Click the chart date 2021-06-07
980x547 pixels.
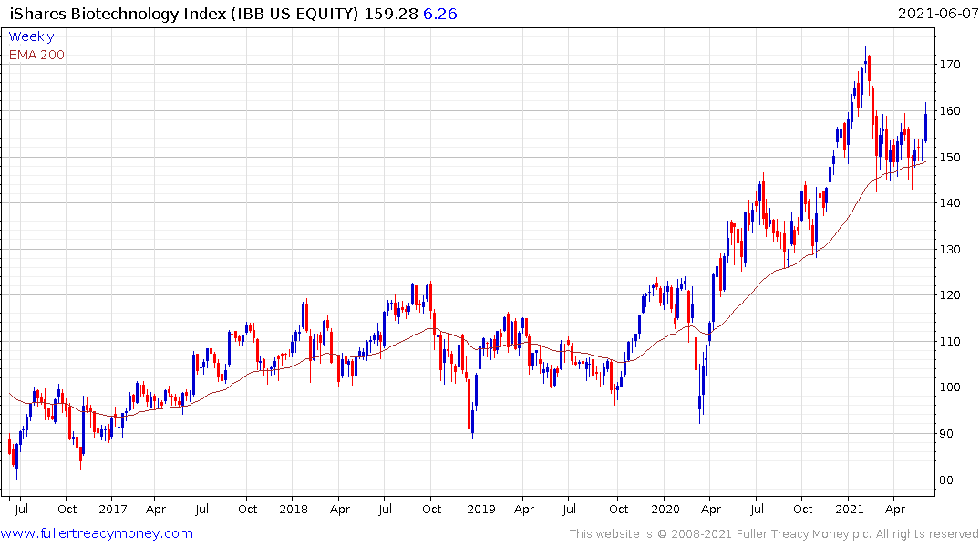[x=937, y=14]
